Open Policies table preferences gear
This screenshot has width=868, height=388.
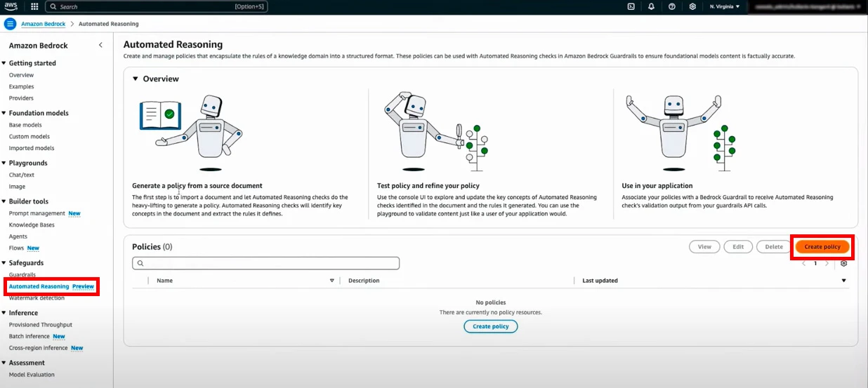tap(843, 264)
